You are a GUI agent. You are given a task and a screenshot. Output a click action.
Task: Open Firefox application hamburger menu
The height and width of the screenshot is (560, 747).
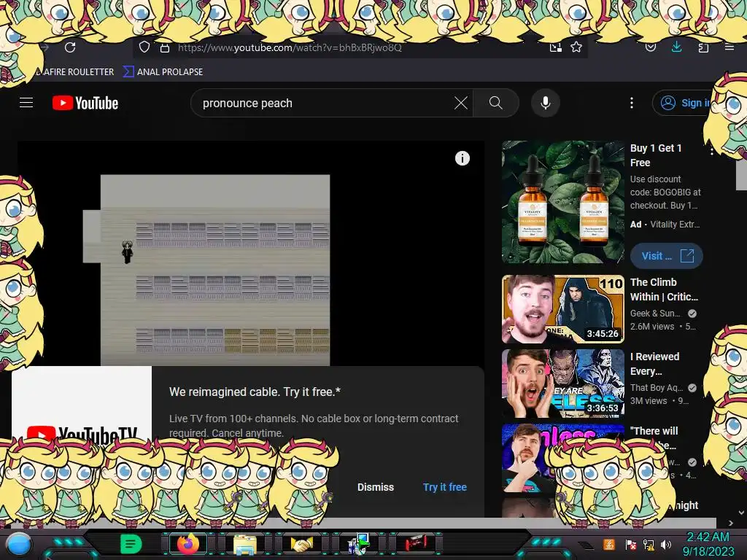point(729,47)
